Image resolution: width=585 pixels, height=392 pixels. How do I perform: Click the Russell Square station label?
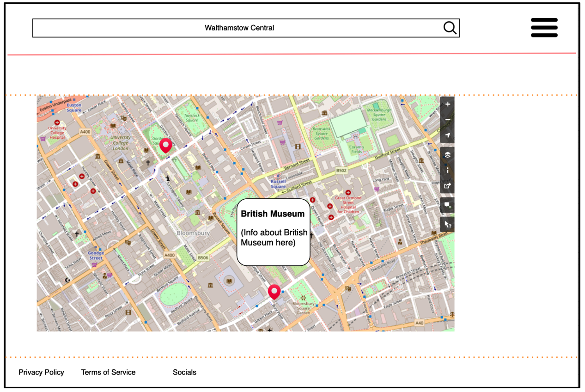click(x=278, y=184)
